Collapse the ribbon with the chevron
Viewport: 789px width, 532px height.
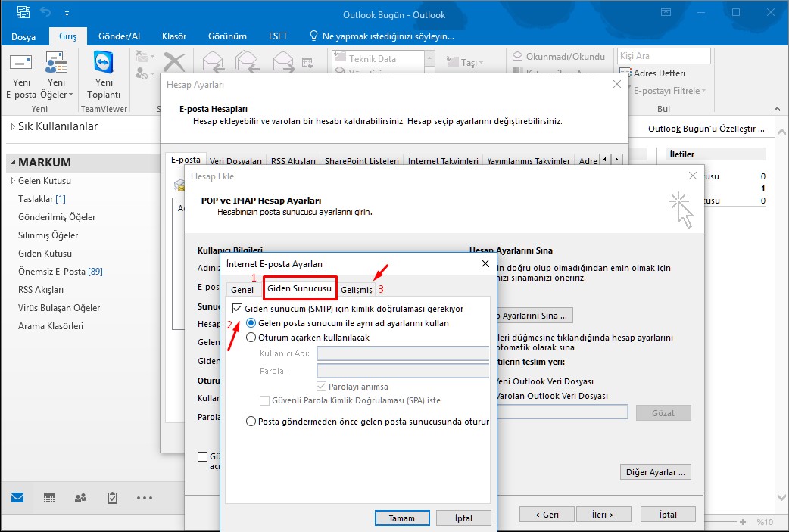pos(778,109)
